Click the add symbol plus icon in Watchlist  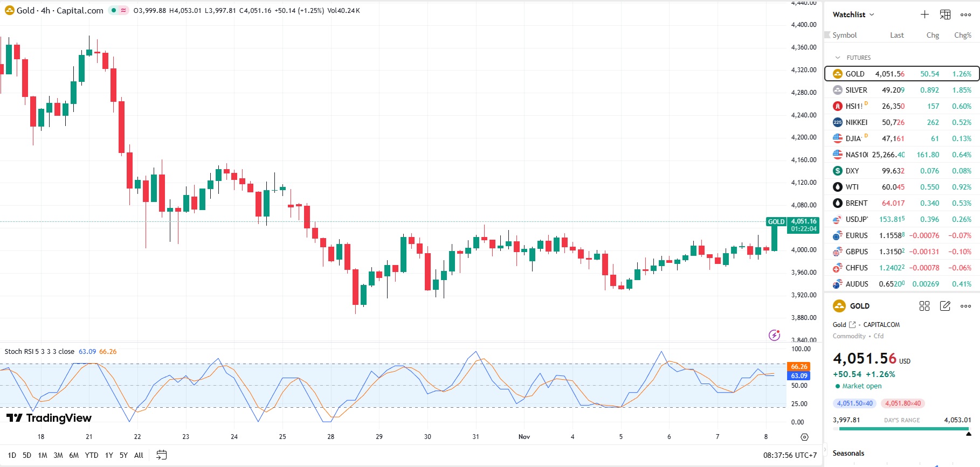[x=924, y=15]
